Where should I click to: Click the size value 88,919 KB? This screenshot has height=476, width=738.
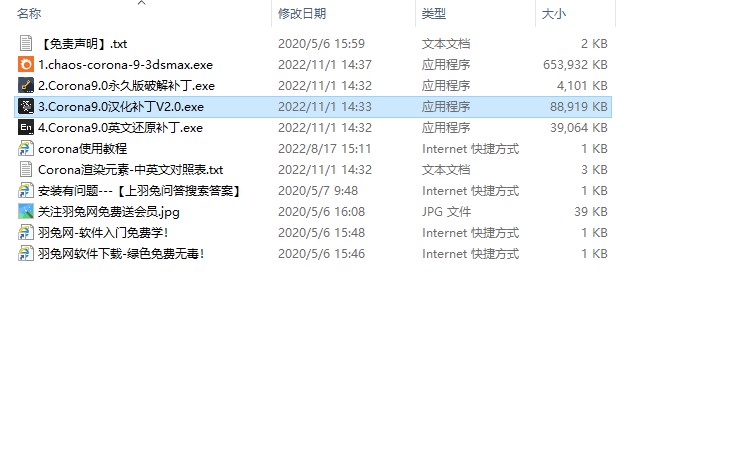coord(579,107)
